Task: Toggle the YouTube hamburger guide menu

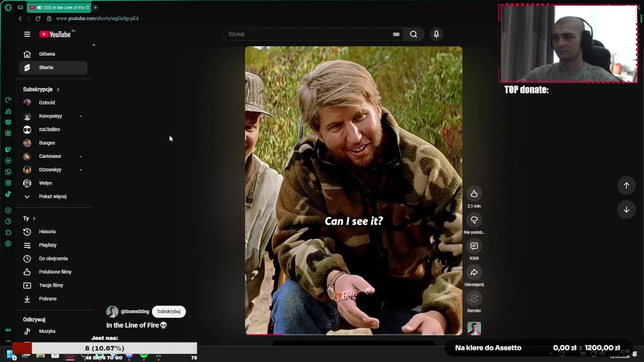Action: click(x=27, y=34)
